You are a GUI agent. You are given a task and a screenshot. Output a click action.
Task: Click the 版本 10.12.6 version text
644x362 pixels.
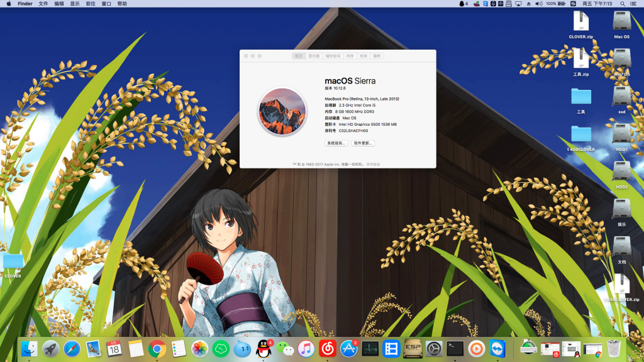point(335,88)
